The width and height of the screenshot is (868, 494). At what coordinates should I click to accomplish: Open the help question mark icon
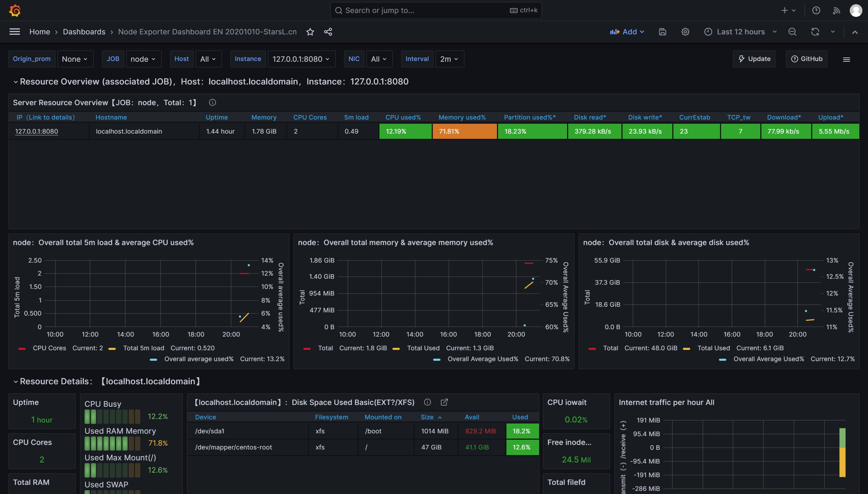pyautogui.click(x=816, y=11)
